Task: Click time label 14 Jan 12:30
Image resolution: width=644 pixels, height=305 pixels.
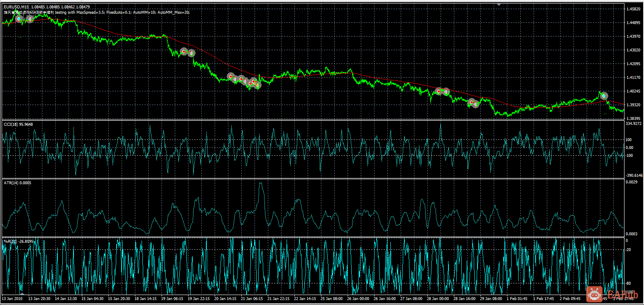Action: point(66,298)
